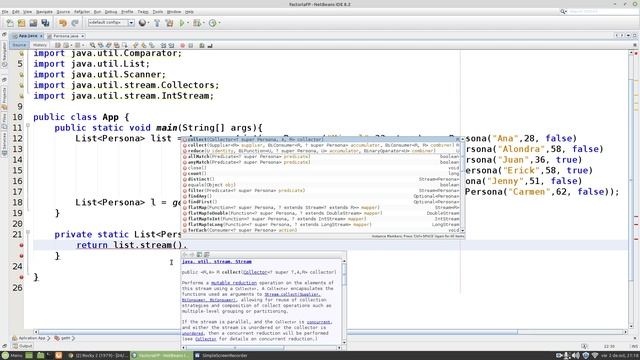This screenshot has width=640, height=360.
Task: Click the Undo toolbar icon
Action: tap(62, 23)
